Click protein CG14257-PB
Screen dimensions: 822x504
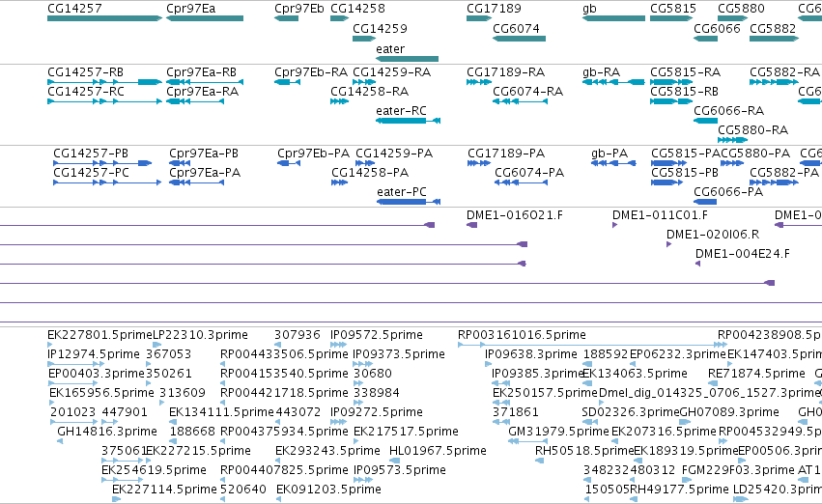click(x=102, y=163)
